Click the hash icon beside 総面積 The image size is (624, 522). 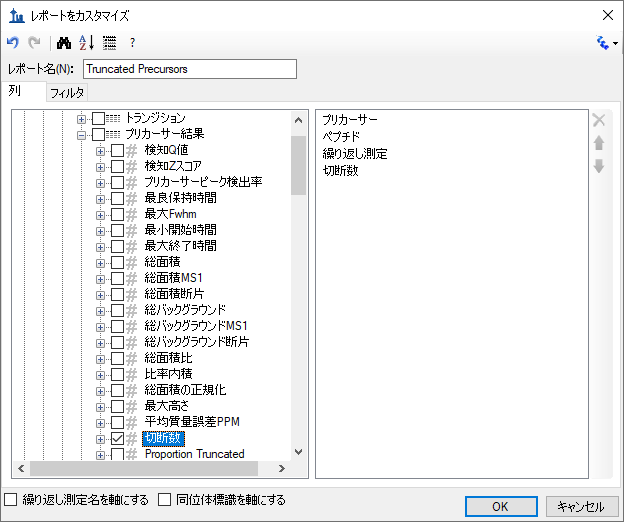pyautogui.click(x=132, y=262)
